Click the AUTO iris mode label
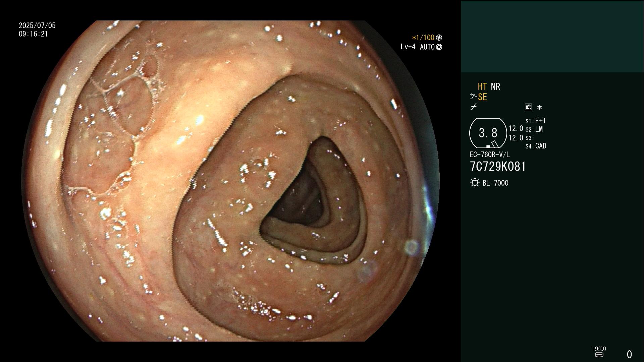 (427, 47)
